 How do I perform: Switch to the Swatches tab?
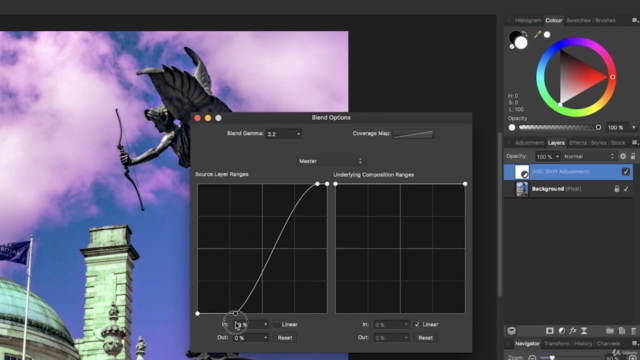point(578,20)
